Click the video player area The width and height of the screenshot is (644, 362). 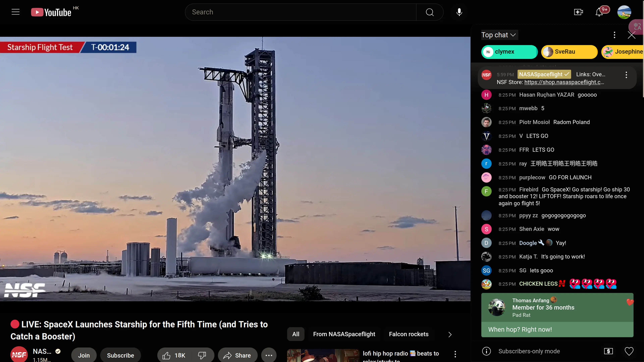point(235,169)
